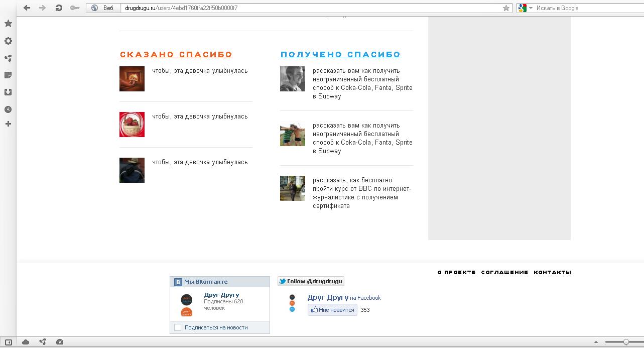Click the Мы ВКонтакте widget header
The image size is (644, 348).
pos(220,282)
